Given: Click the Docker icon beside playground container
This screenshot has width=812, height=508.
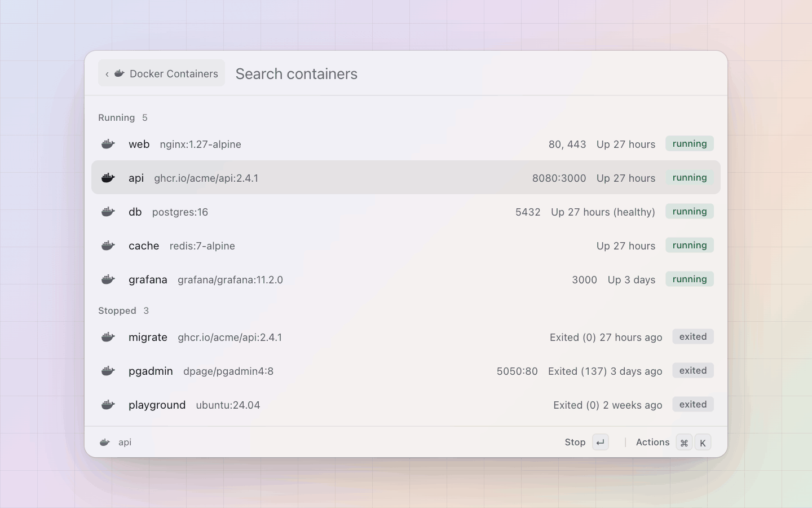Looking at the screenshot, I should point(108,405).
